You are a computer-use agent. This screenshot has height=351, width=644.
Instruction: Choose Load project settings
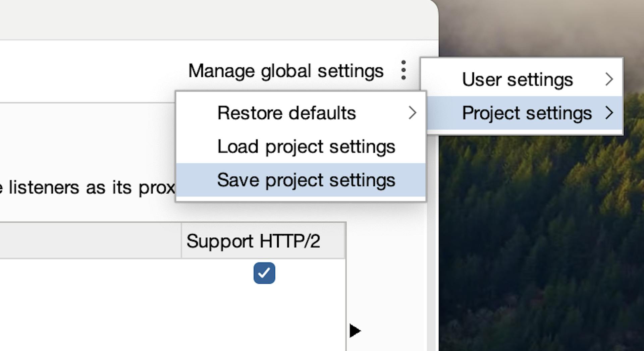pos(306,147)
